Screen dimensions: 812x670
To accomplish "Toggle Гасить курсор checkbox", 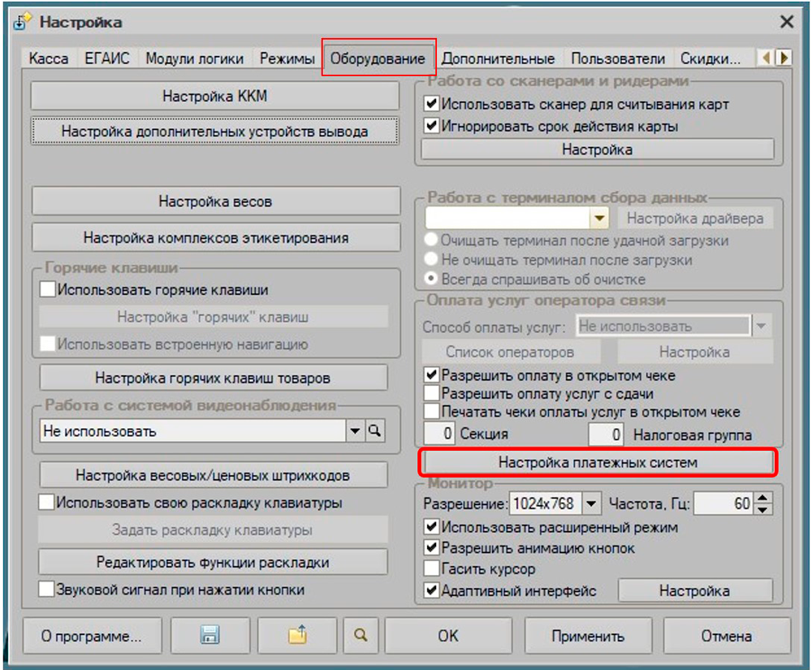I will point(431,568).
